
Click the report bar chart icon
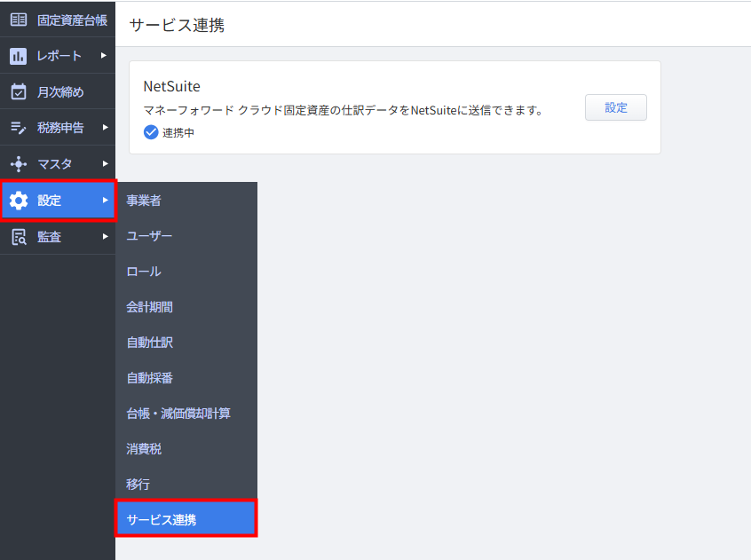click(18, 56)
